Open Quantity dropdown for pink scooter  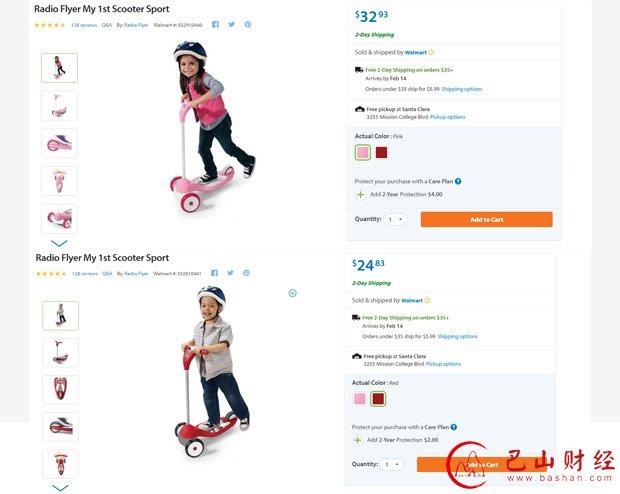pos(396,219)
